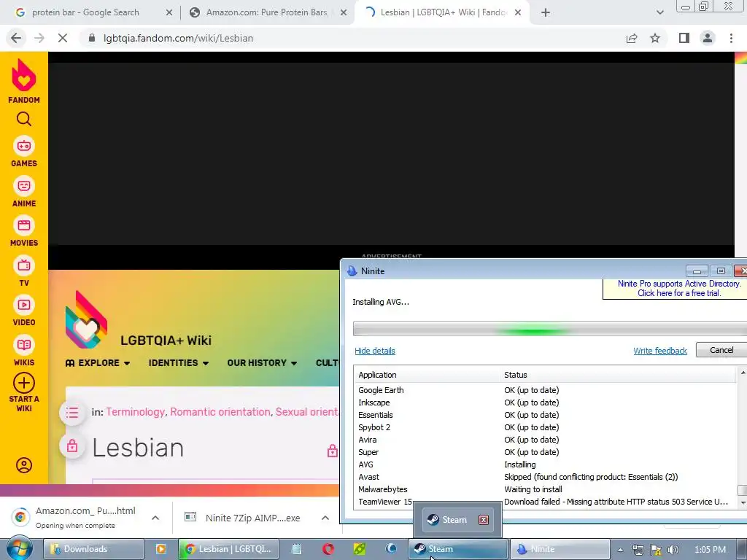Share this page using Chrome share icon
The image size is (747, 560).
pos(632,38)
